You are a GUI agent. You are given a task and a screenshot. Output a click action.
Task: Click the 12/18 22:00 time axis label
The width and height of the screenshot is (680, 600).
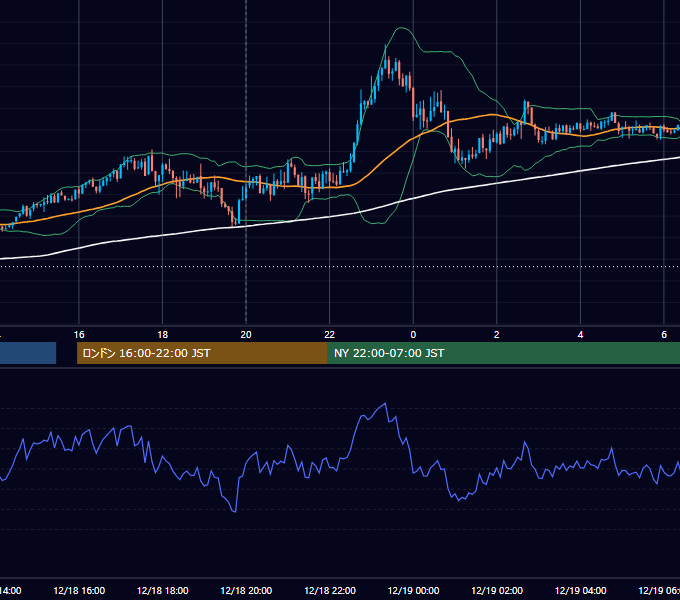pyautogui.click(x=330, y=590)
